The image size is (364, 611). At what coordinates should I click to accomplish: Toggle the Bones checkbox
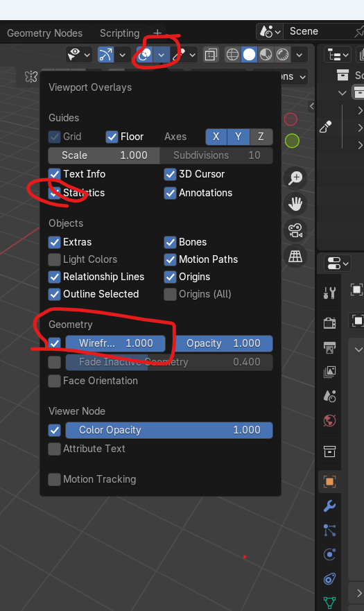pos(171,242)
